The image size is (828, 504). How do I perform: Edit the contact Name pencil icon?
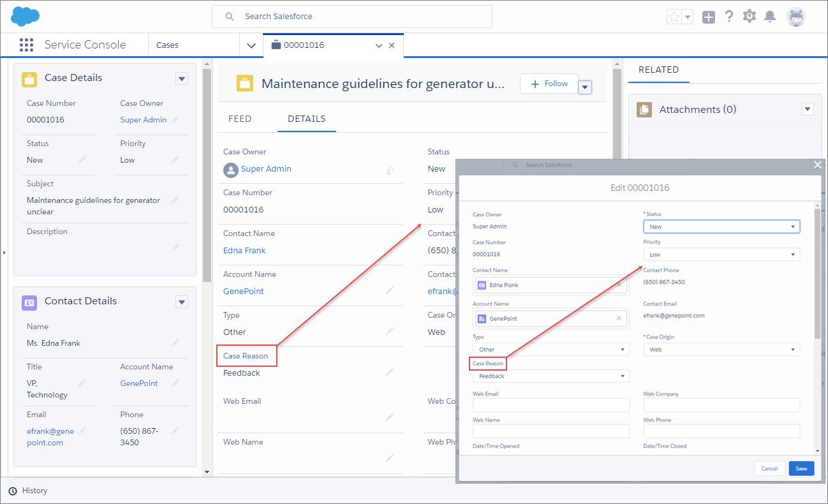(x=175, y=343)
